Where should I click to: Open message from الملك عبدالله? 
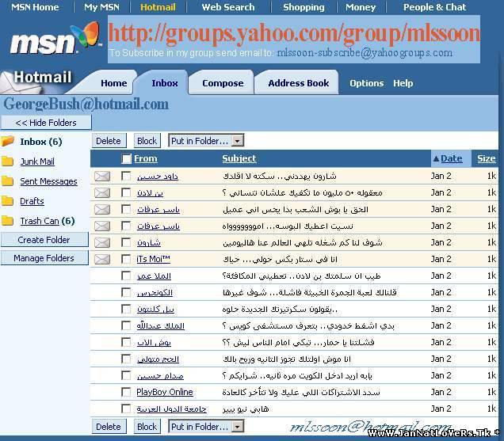pos(160,325)
